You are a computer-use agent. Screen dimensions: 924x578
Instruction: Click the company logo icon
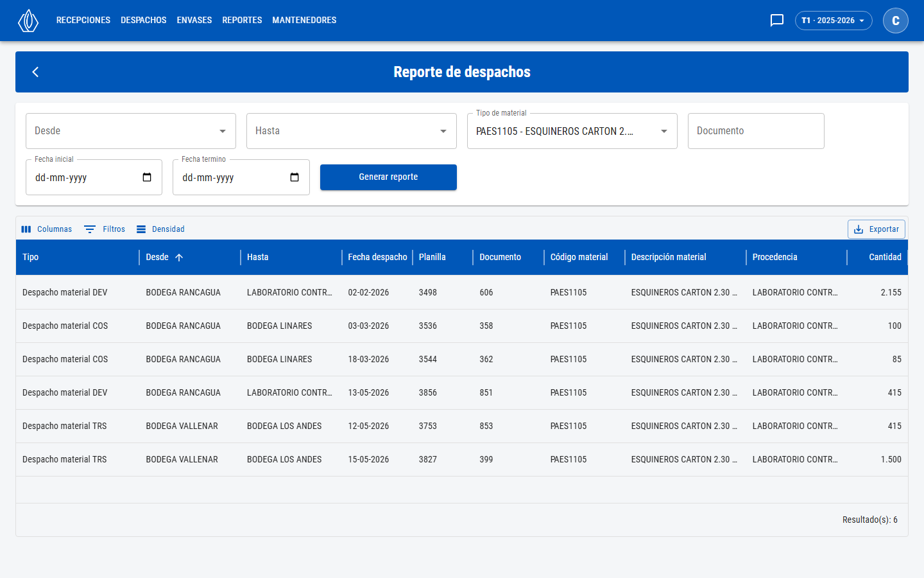(x=28, y=21)
